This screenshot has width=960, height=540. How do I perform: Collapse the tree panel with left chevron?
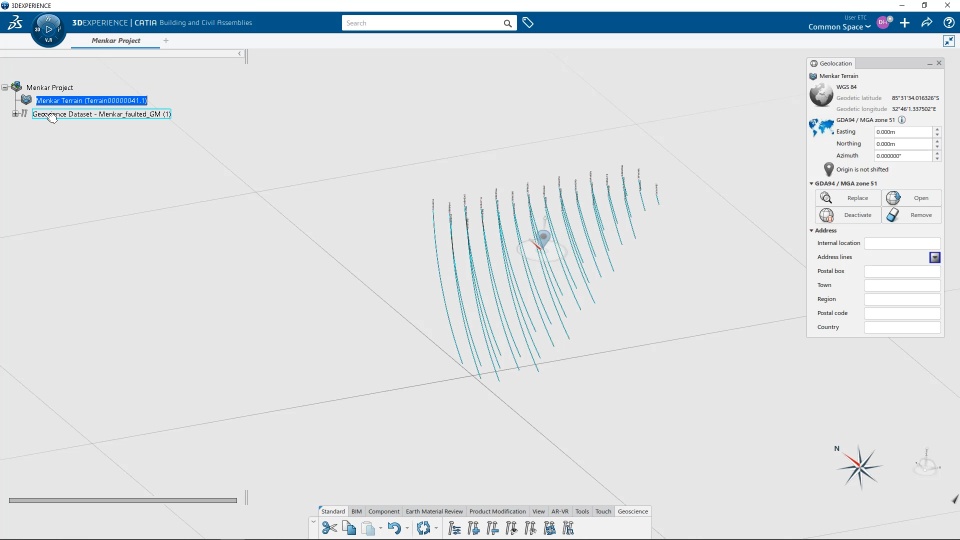[x=239, y=54]
